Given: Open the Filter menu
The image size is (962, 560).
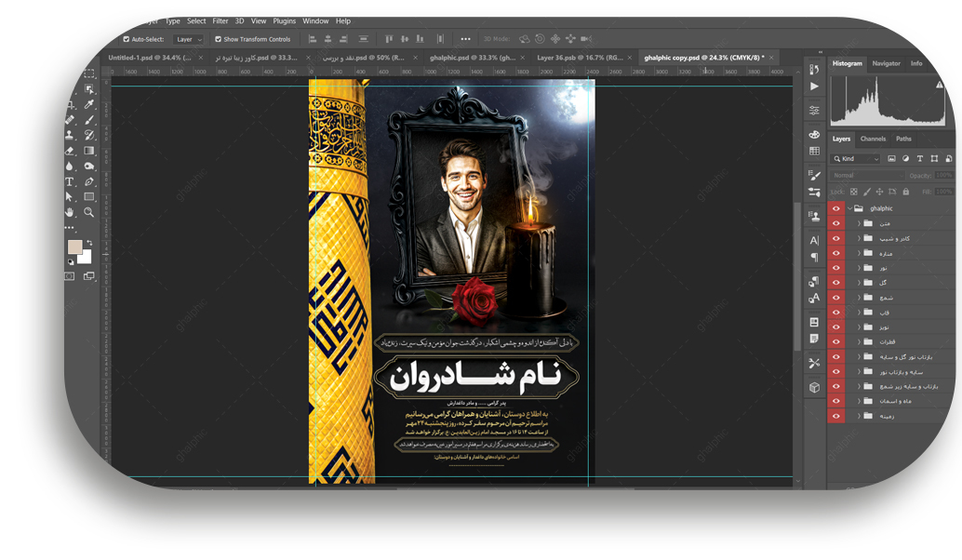Looking at the screenshot, I should click(x=220, y=20).
